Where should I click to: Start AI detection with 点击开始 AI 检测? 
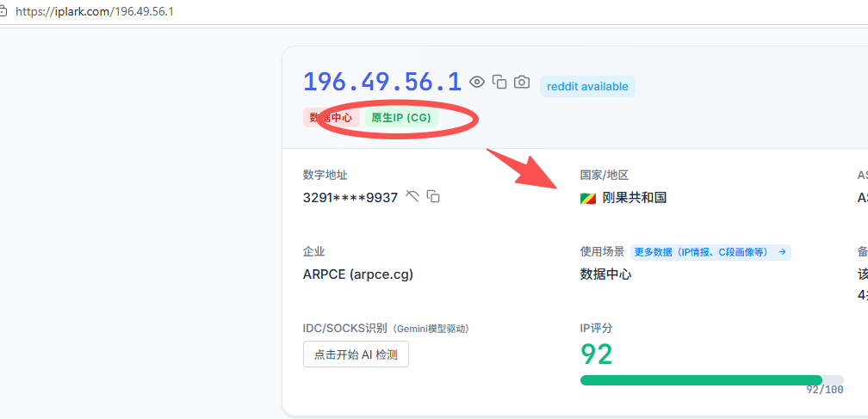point(356,354)
